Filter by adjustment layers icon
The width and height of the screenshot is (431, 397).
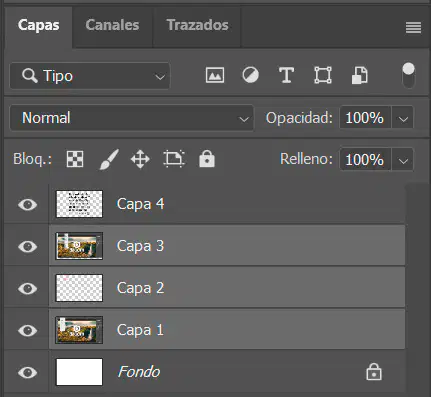click(250, 75)
